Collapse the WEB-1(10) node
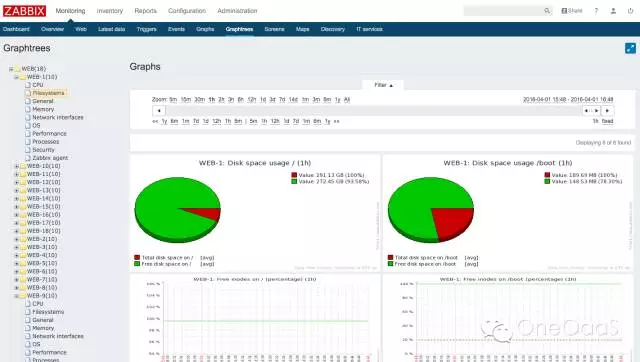640x362 pixels. point(17,77)
